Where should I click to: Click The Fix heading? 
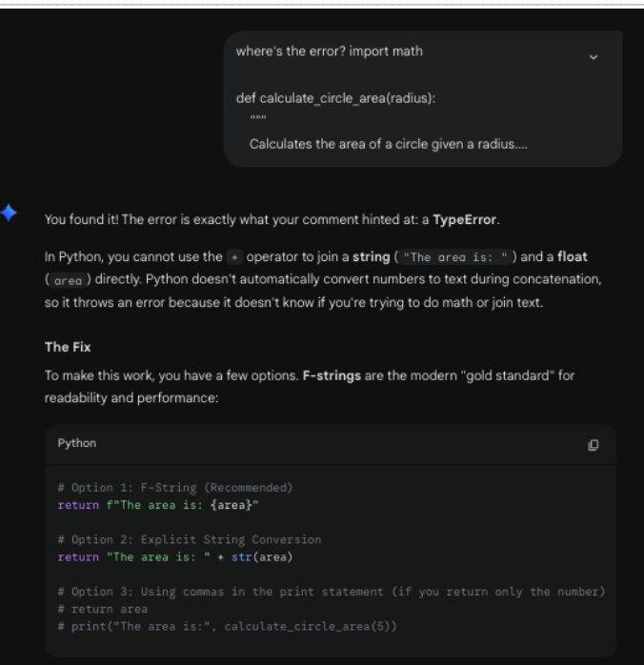[68, 347]
